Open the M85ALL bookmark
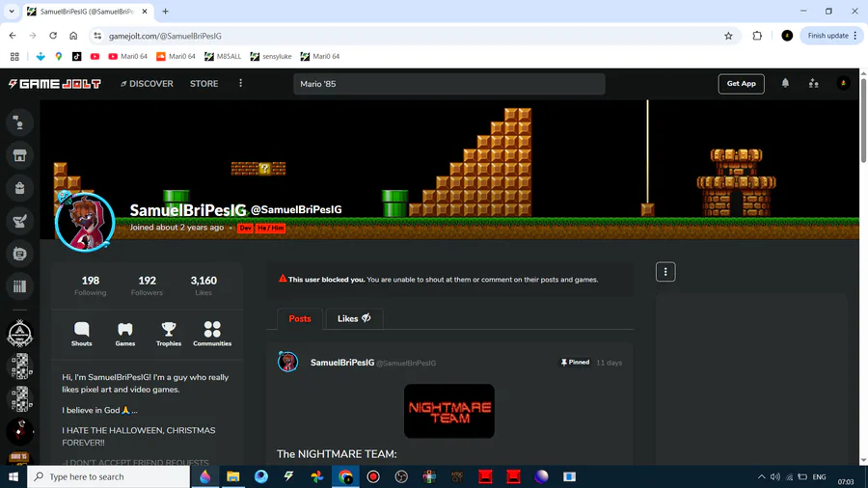 (223, 57)
